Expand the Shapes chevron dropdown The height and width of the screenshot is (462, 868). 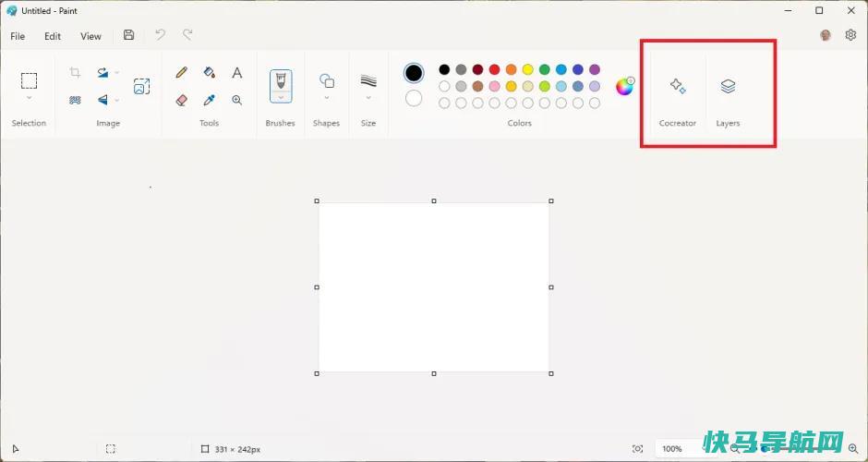tap(327, 98)
